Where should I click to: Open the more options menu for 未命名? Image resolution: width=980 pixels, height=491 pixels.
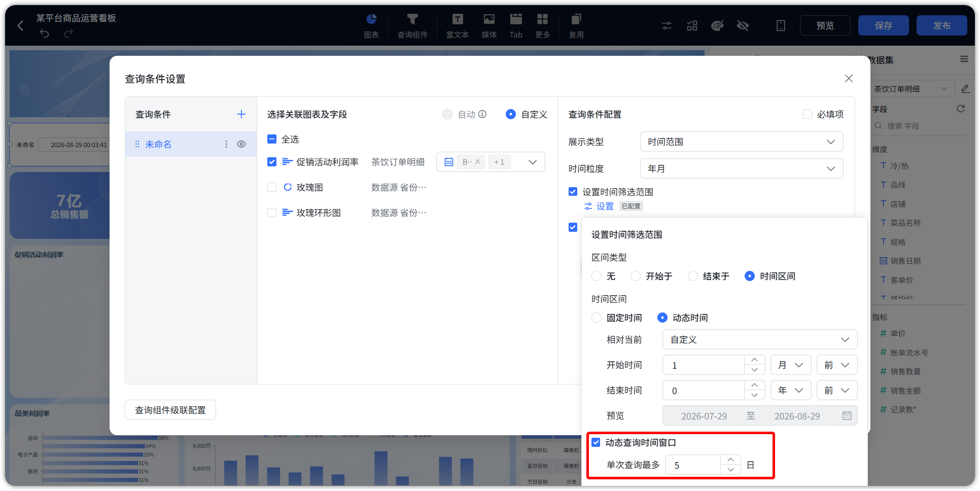coord(226,144)
